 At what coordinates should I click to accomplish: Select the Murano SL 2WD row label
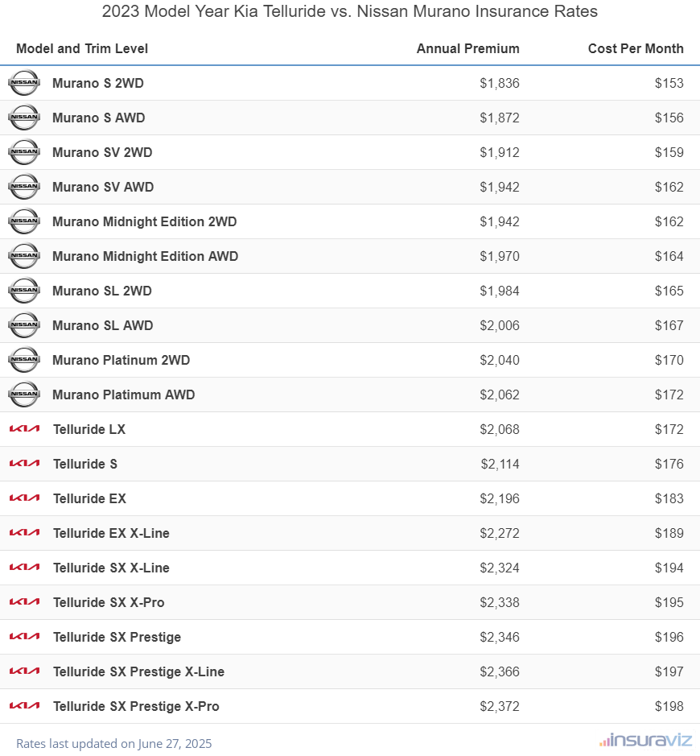(x=101, y=291)
